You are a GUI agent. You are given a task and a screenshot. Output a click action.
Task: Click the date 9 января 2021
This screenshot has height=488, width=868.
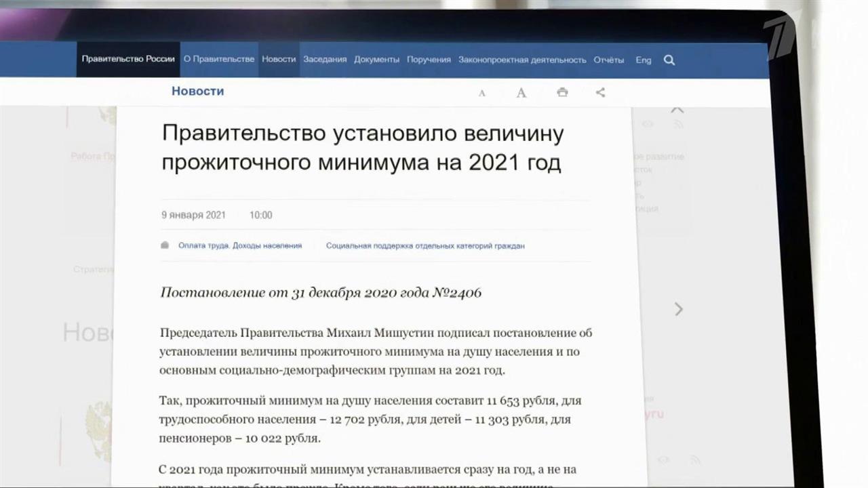point(193,215)
